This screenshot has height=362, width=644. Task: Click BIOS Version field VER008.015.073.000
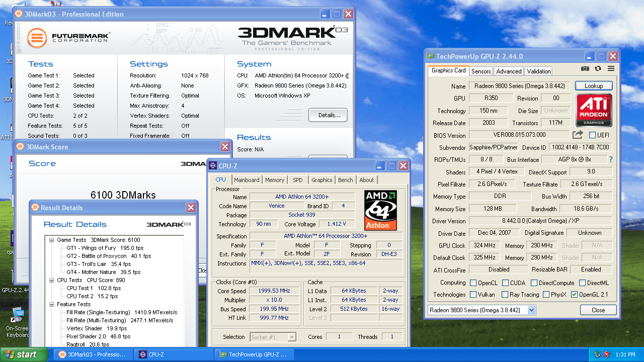(519, 135)
